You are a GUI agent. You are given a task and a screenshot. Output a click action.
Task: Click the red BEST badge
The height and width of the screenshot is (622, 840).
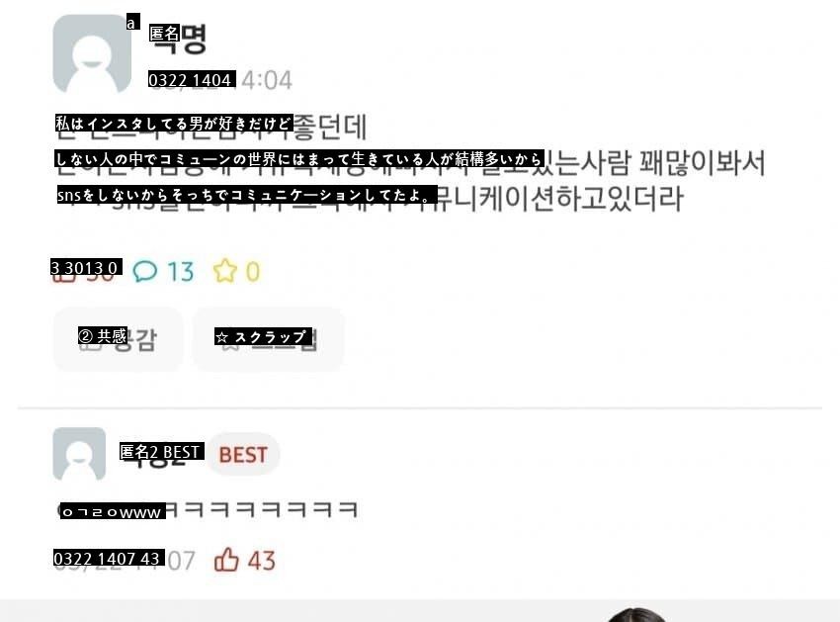pos(243,455)
